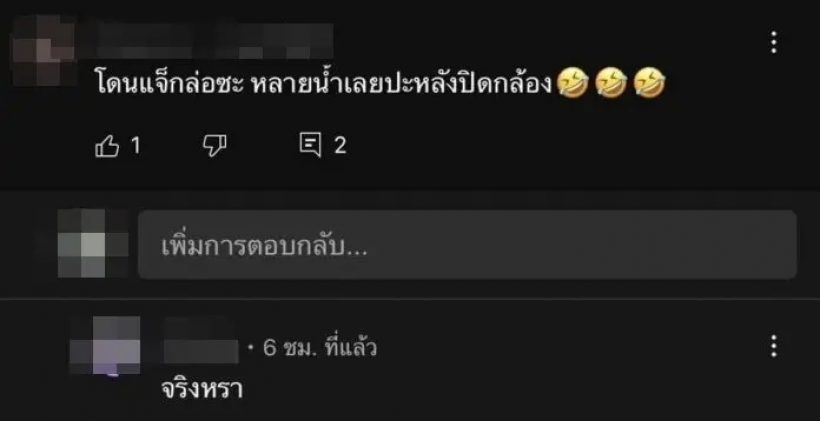The image size is (820, 421).
Task: Click the first laughing emoji
Action: click(573, 85)
